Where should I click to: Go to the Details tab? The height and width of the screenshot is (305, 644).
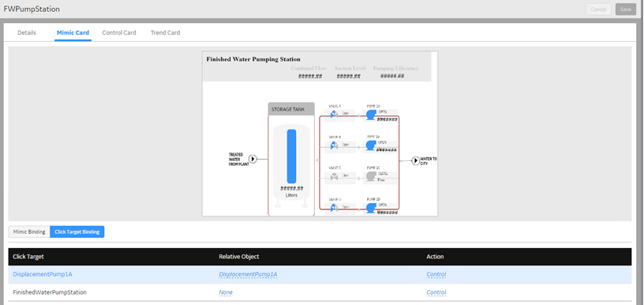point(27,32)
